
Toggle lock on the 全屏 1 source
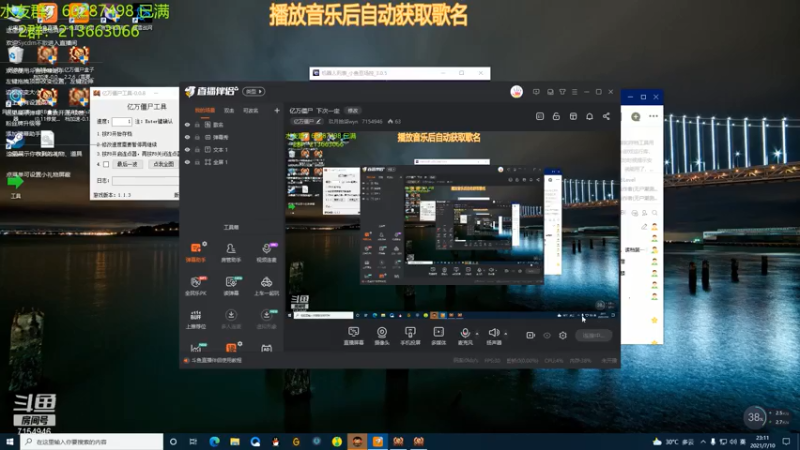197,162
